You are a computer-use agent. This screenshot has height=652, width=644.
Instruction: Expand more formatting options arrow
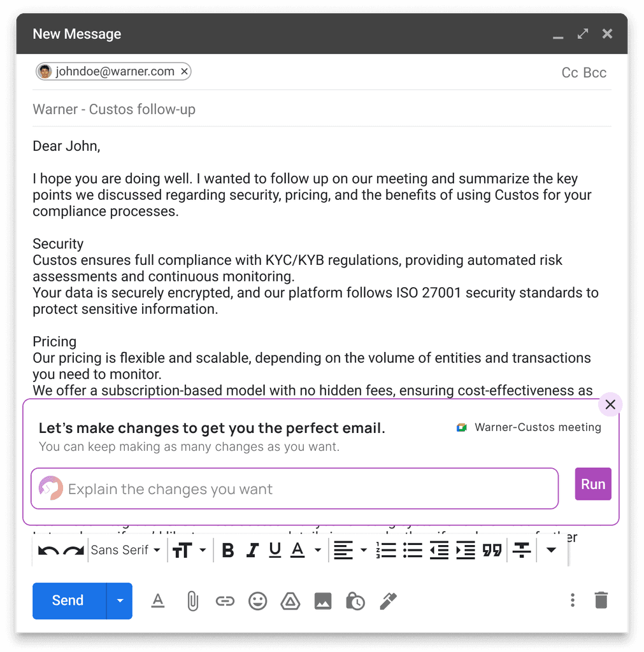click(551, 550)
